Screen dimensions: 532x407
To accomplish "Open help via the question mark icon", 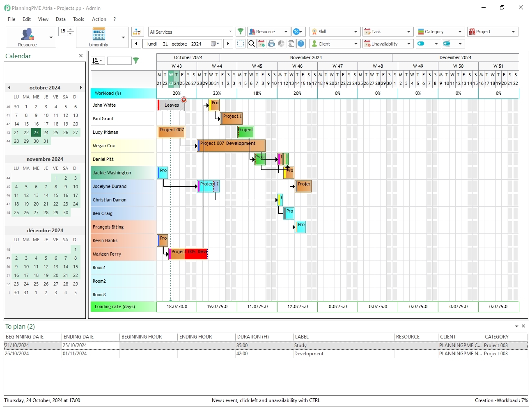I will click(x=301, y=43).
